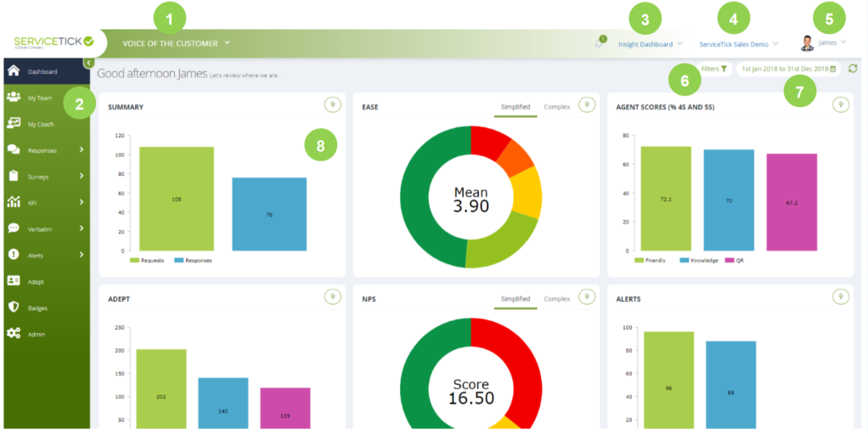Viewport: 868px width, 435px height.
Task: Collapse the sidebar with the arrow toggle
Action: 88,63
